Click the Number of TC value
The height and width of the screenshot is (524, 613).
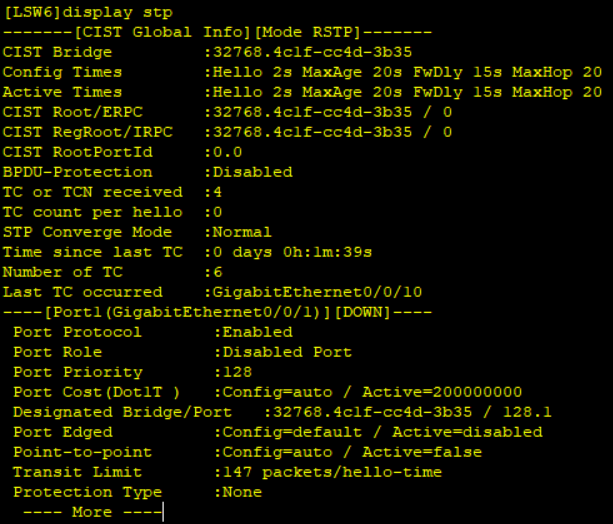(x=217, y=272)
